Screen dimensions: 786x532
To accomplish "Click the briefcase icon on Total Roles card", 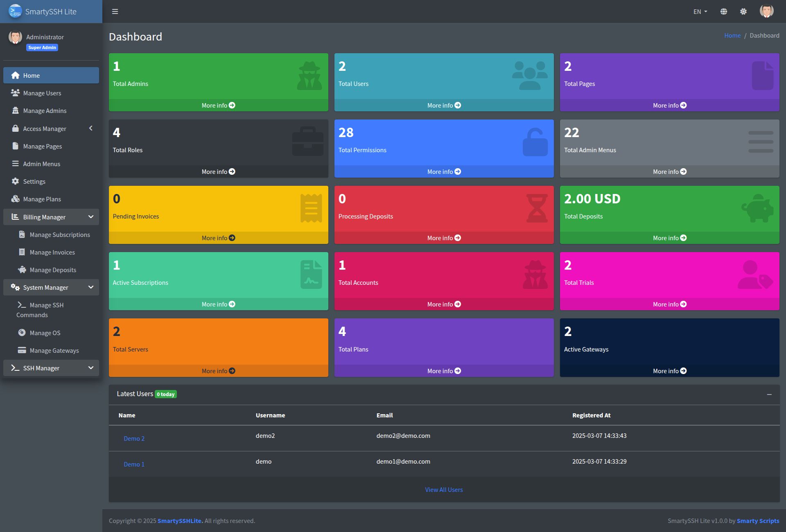I will [308, 142].
